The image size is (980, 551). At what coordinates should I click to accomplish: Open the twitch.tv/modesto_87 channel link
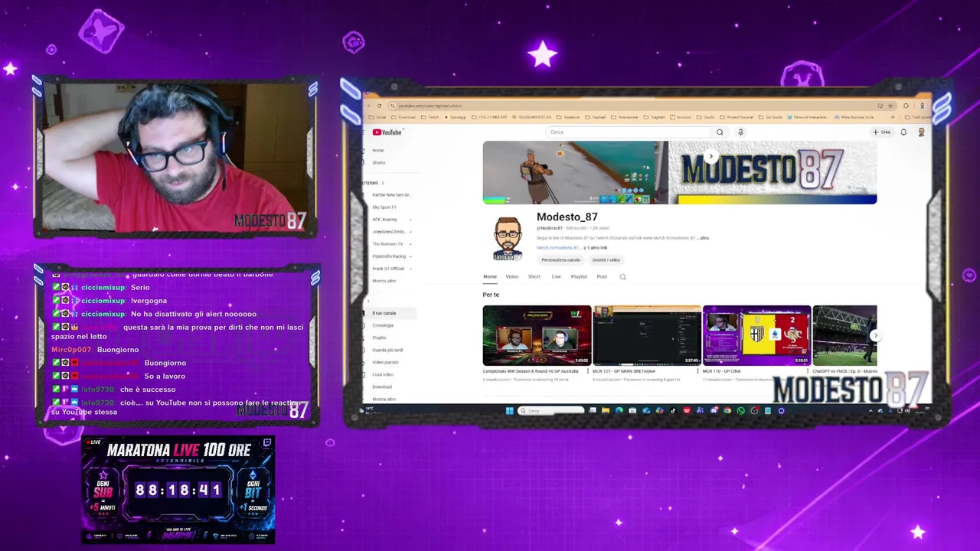[558, 248]
